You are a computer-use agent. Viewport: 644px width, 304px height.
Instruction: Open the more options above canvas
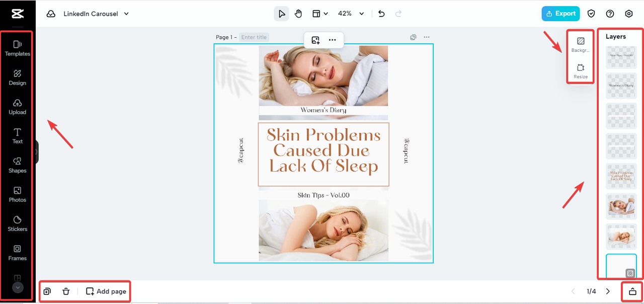332,40
